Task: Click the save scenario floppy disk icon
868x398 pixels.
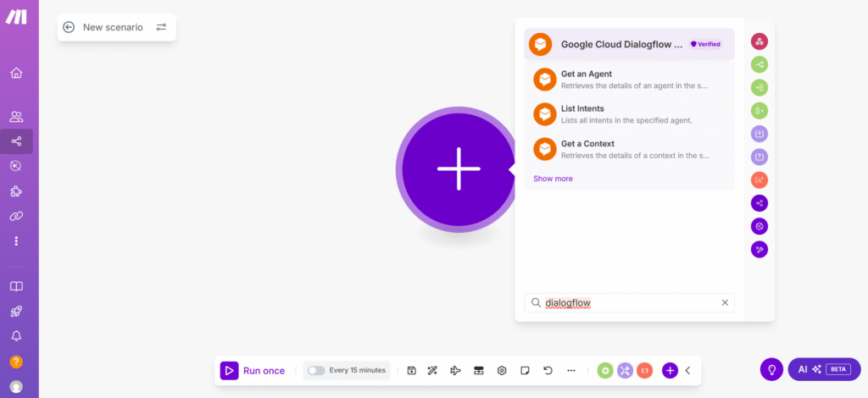Action: [411, 370]
